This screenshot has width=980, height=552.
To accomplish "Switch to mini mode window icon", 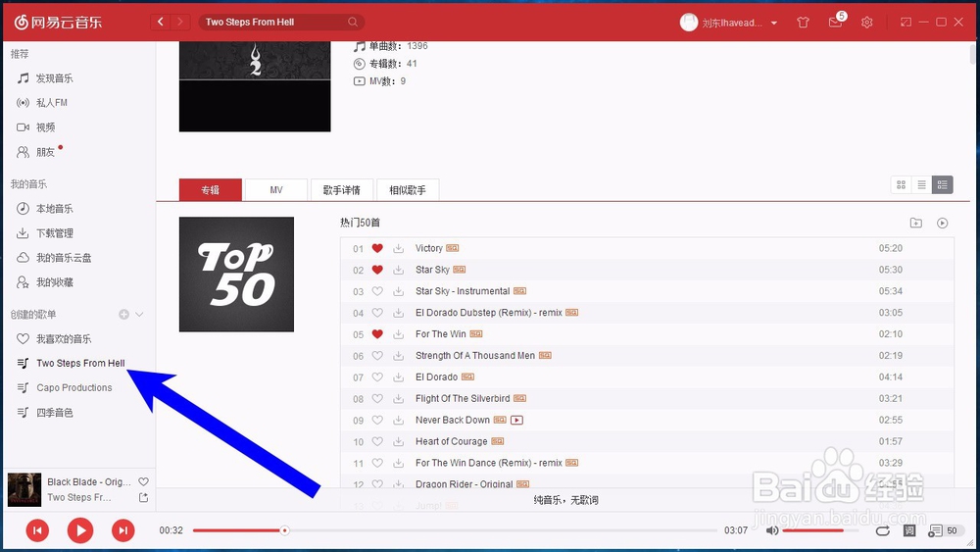I will [906, 22].
